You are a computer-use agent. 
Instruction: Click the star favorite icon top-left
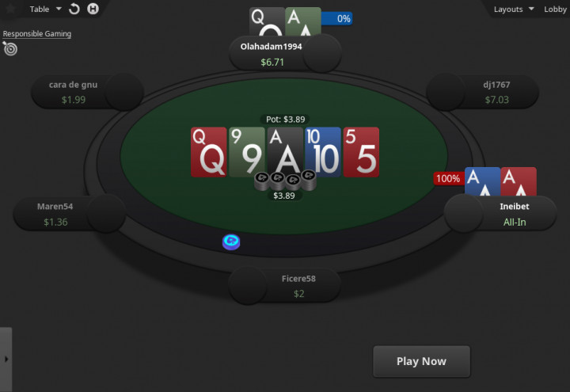[10, 9]
